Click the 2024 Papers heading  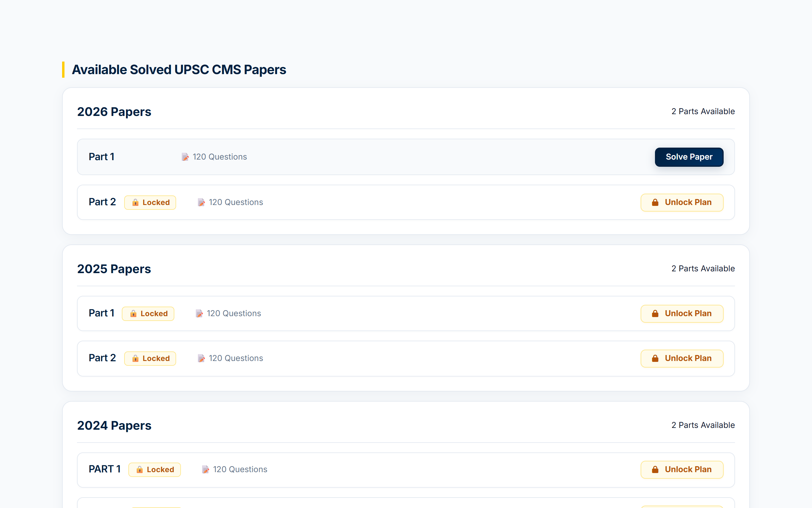click(114, 426)
